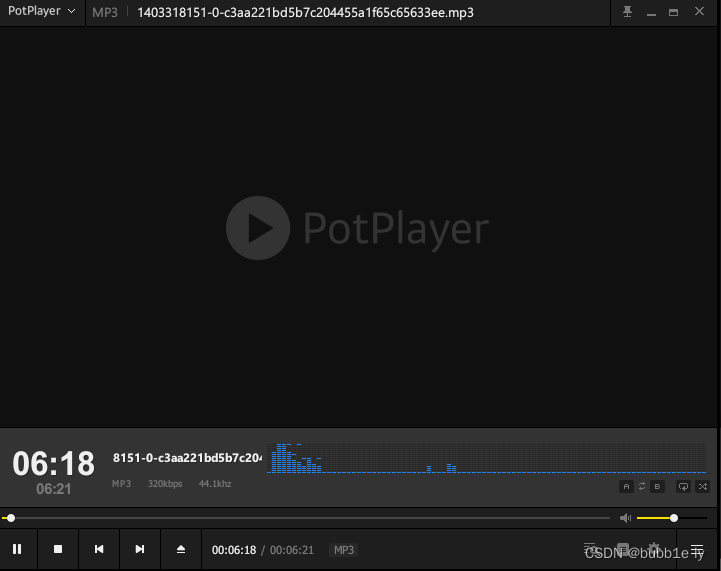Click the 00:06:21 duration readout
Viewport: 721px width, 571px height.
click(292, 550)
